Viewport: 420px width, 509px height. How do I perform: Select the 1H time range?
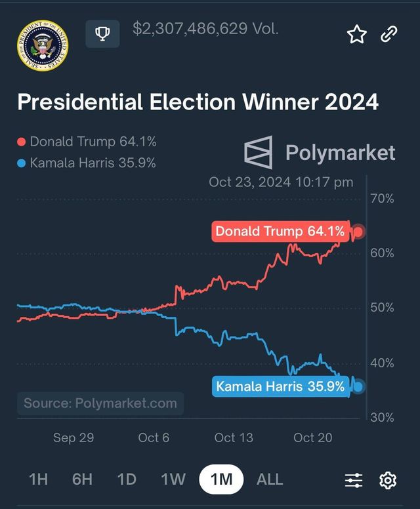39,479
